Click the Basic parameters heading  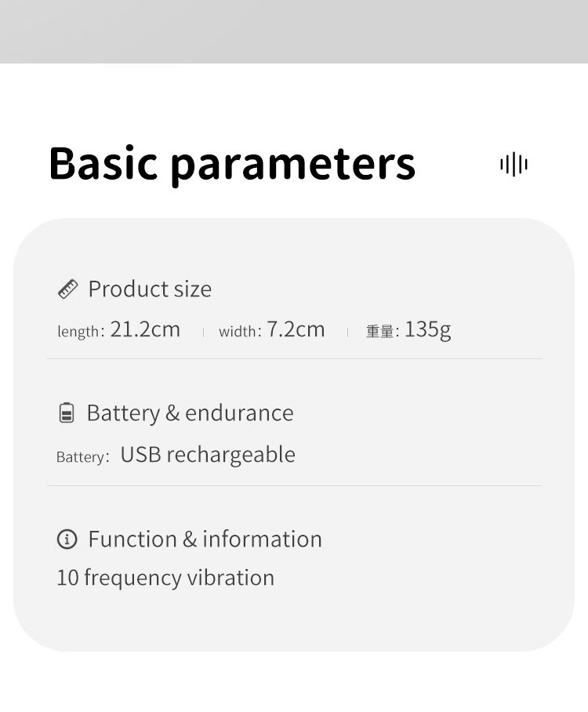coord(232,163)
